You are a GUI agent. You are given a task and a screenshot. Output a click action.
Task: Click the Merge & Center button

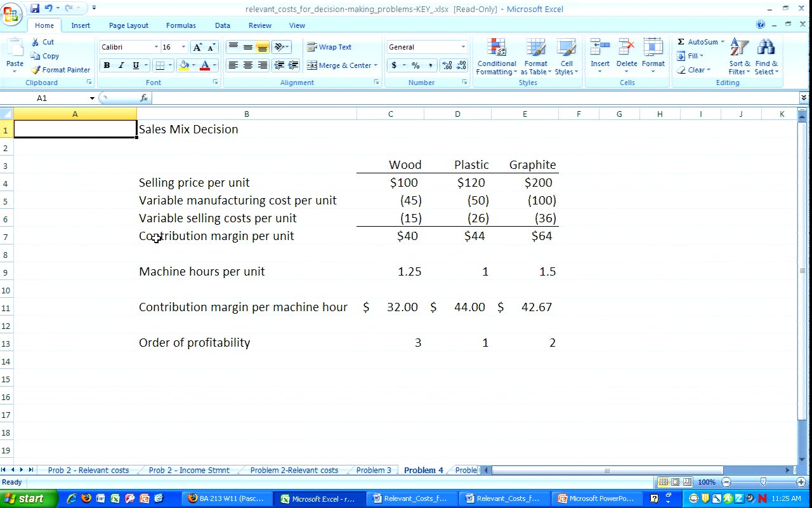pos(341,65)
